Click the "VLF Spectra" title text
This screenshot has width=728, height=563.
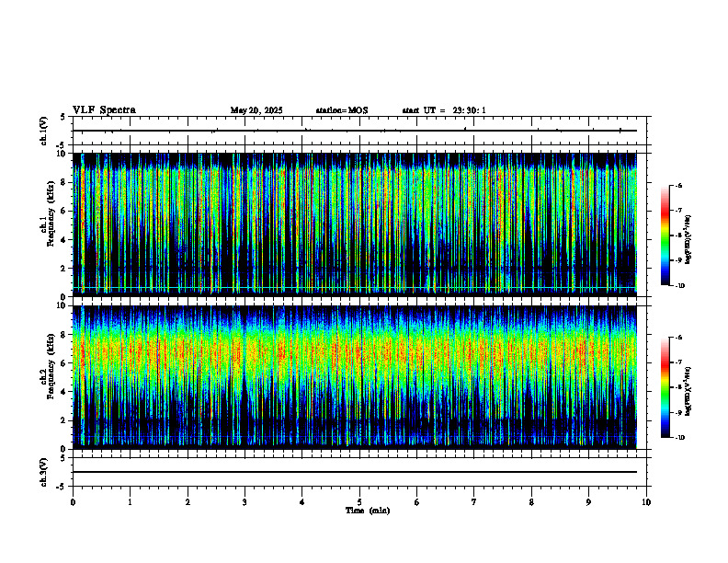click(104, 110)
